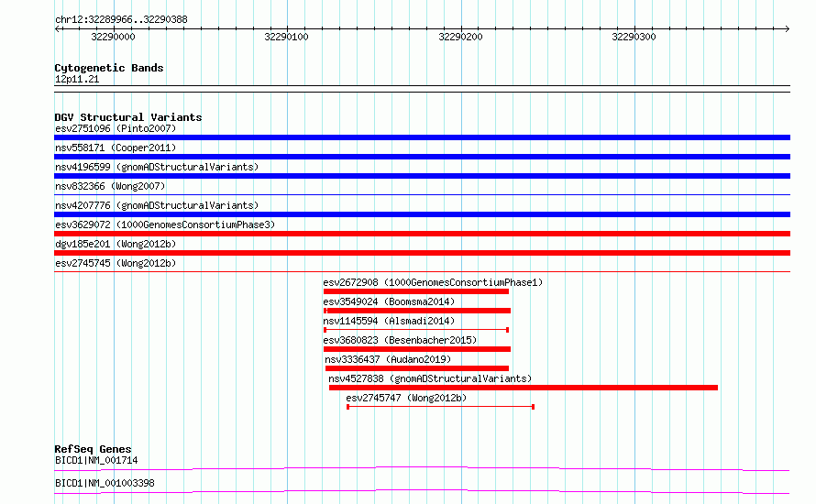The width and height of the screenshot is (816, 504).
Task: Select the dgv185e201 red variant bar
Action: click(x=422, y=253)
